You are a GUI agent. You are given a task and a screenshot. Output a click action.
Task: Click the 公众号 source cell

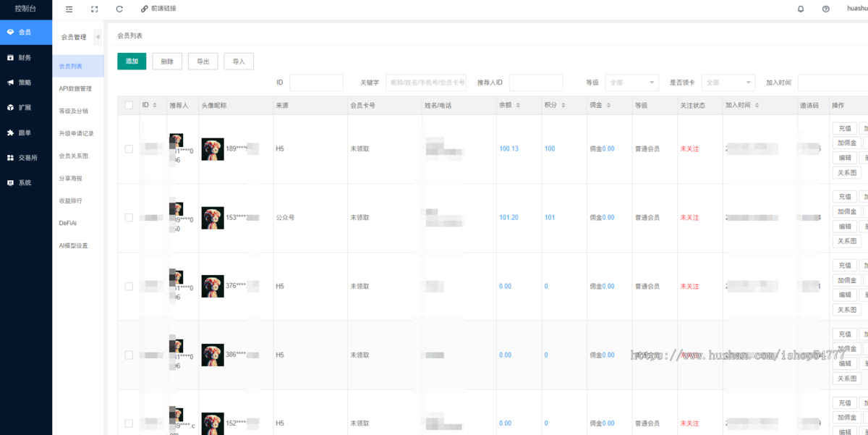pyautogui.click(x=285, y=218)
